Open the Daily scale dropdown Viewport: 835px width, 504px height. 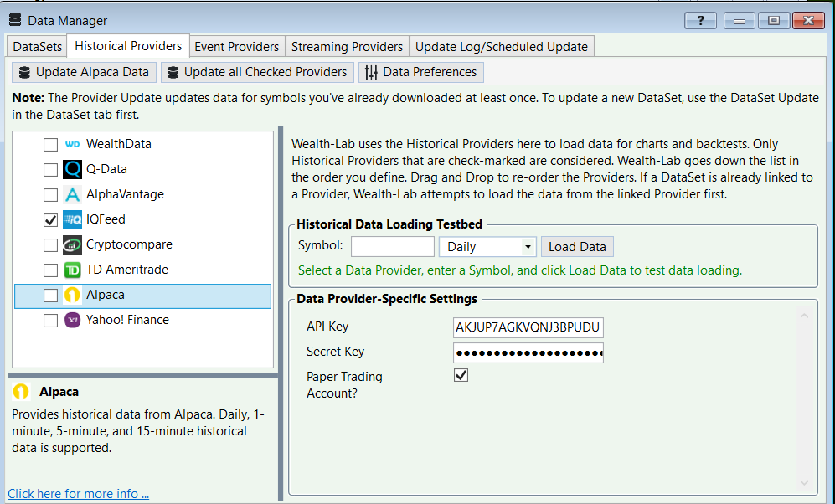(x=487, y=247)
